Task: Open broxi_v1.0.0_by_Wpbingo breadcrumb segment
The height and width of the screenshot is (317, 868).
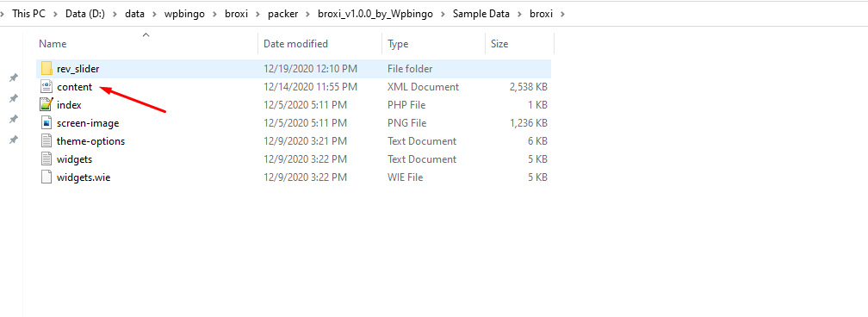Action: (375, 14)
